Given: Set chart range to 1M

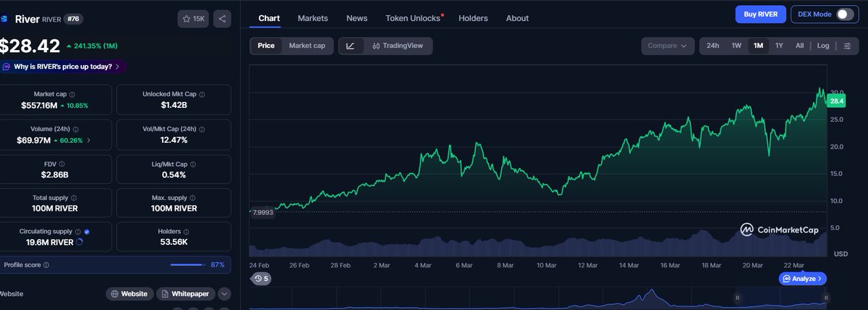Looking at the screenshot, I should 758,46.
